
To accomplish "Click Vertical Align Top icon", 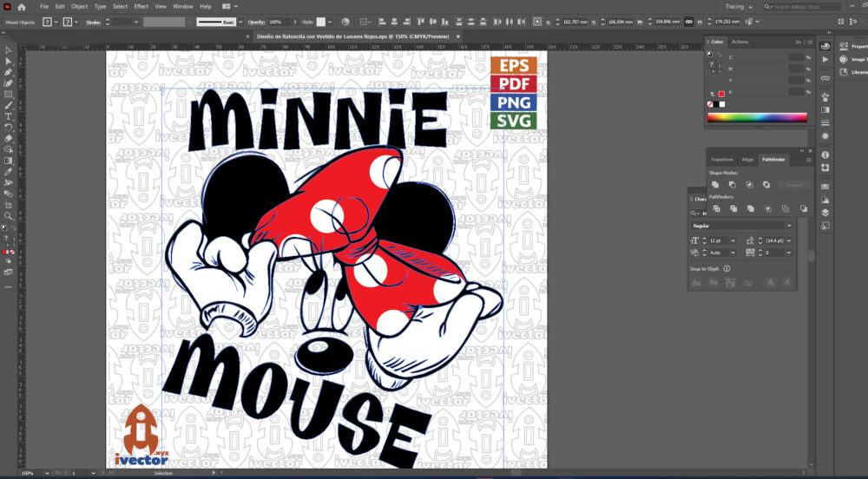I will (421, 22).
